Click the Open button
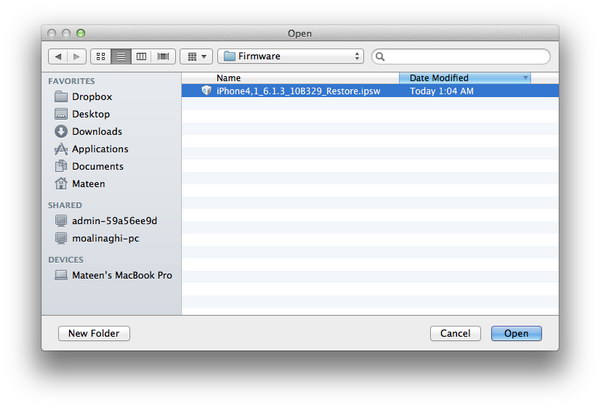 click(x=516, y=333)
